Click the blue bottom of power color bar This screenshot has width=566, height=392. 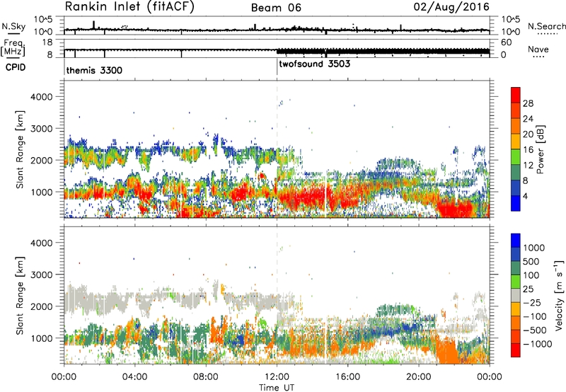coord(516,204)
